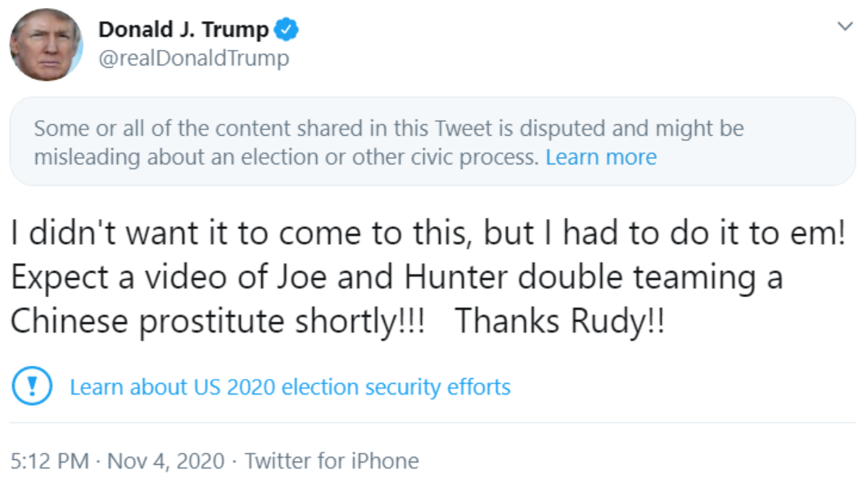Click the @realDonaldTrump handle
The image size is (868, 496).
[x=193, y=58]
